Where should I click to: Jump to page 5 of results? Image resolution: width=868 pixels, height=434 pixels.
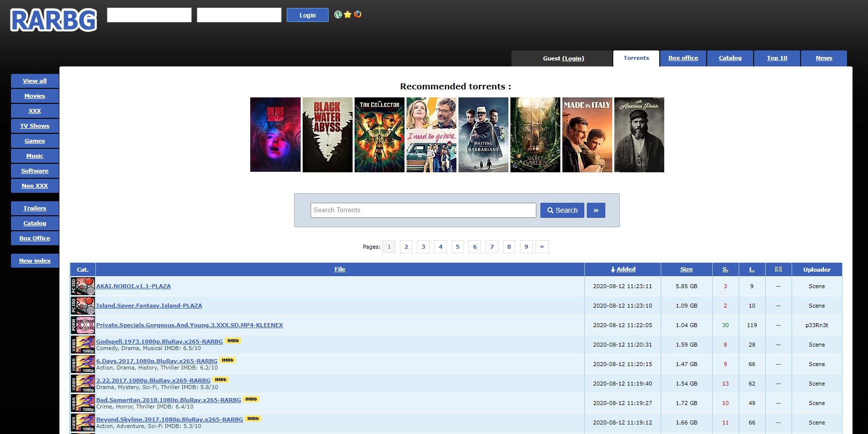(x=457, y=247)
